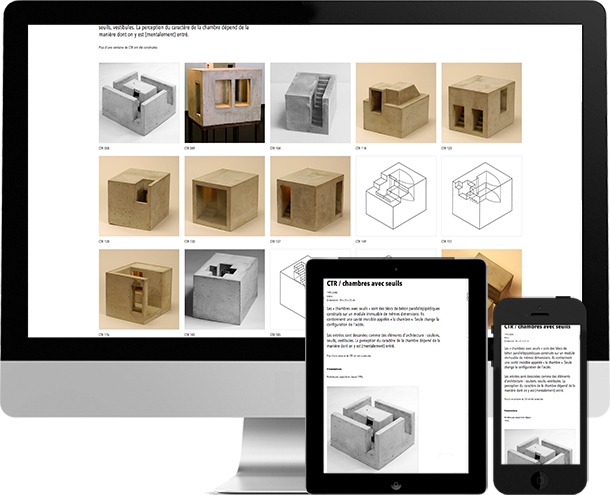Open the beige cube with two narrow doorways
This screenshot has width=610, height=495.
pyautogui.click(x=480, y=101)
